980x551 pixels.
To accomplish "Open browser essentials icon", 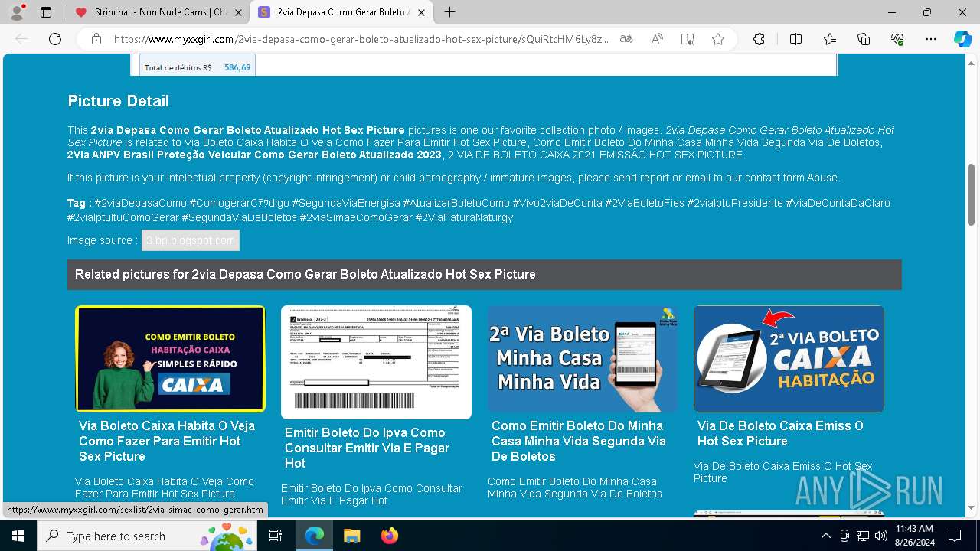I will click(x=897, y=39).
